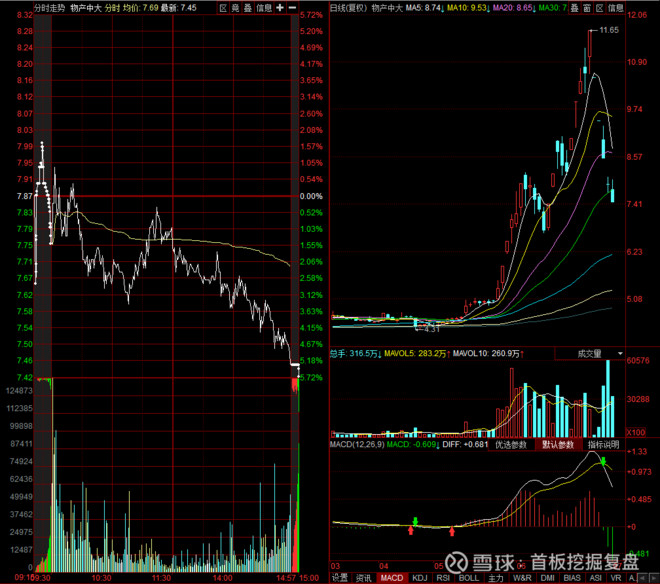Screen dimensions: 660x584
Task: Click the MA10: 9.53 label
Action: [x=468, y=8]
